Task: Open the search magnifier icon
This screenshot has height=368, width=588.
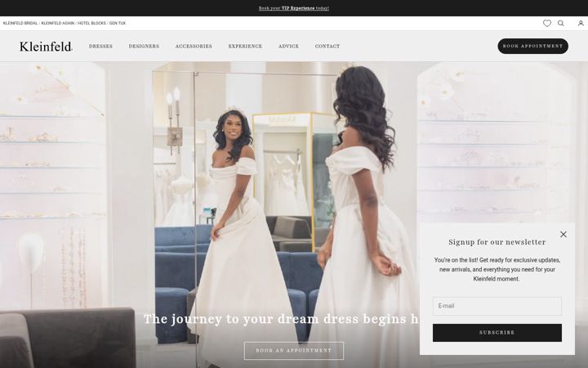Action: click(x=560, y=23)
